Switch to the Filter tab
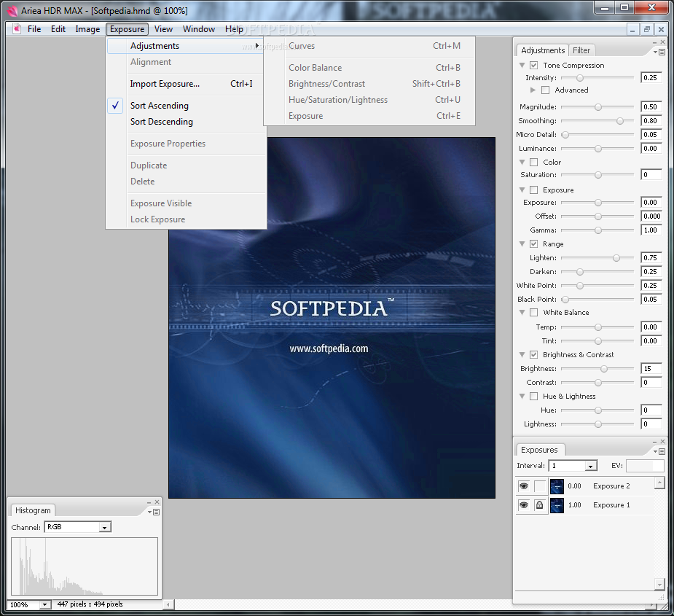This screenshot has width=674, height=616. [x=581, y=50]
